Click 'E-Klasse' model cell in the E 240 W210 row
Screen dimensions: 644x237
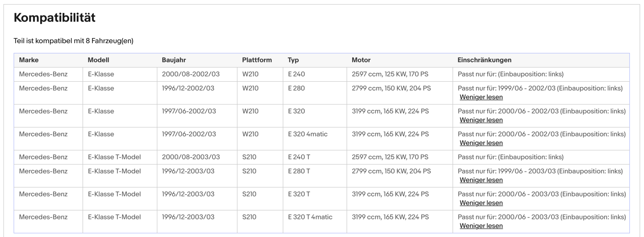[x=101, y=74]
